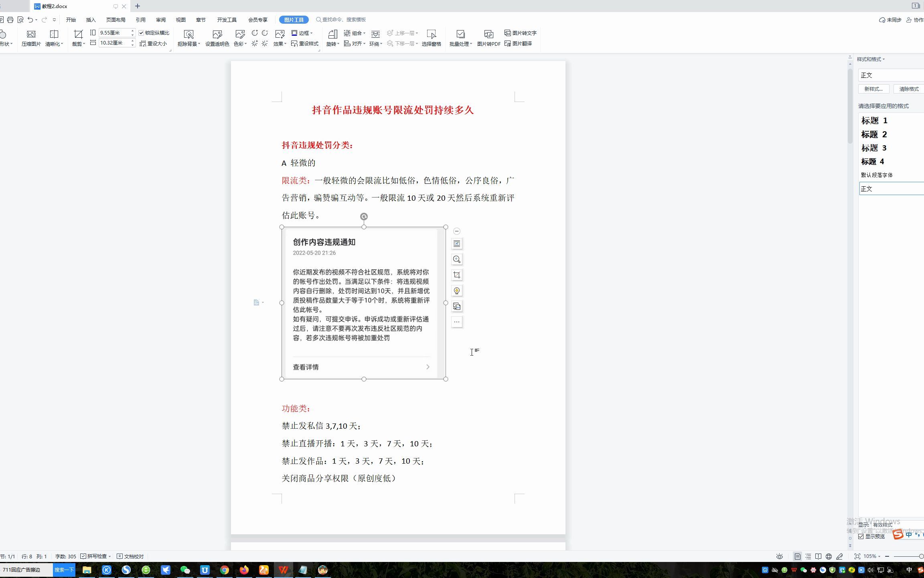Toggle 文档校对 document proofing in status bar

click(x=130, y=556)
